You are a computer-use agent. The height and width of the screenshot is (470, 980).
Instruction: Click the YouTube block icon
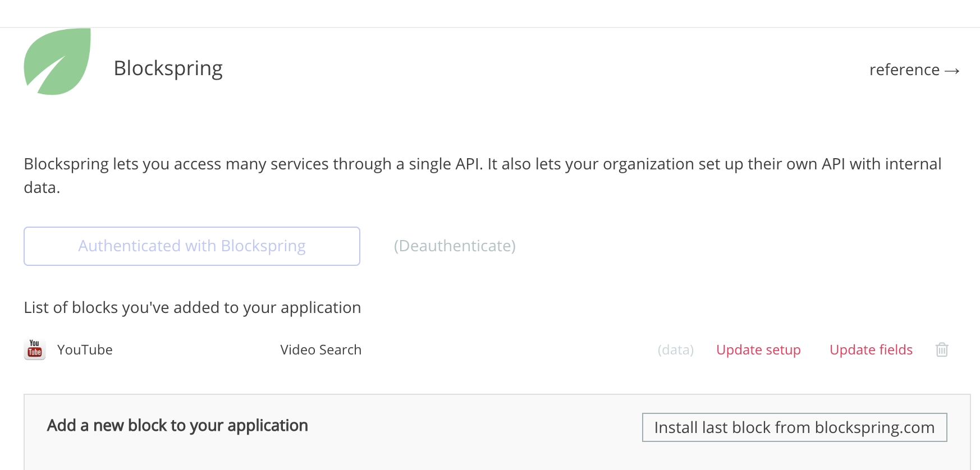coord(35,349)
